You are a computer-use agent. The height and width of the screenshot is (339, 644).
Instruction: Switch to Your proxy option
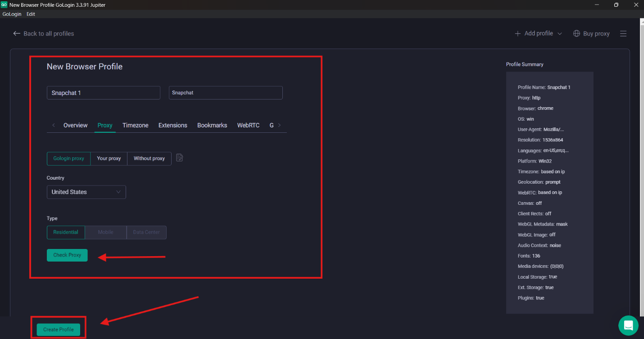pyautogui.click(x=109, y=158)
